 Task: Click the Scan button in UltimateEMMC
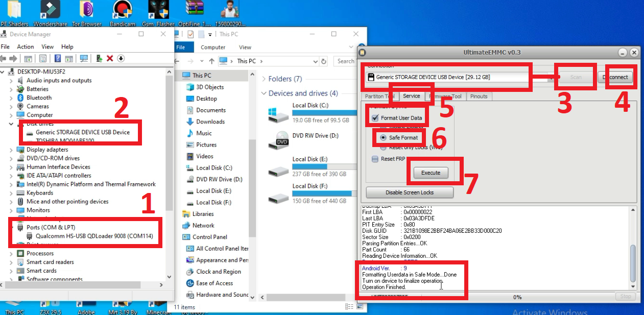(576, 77)
